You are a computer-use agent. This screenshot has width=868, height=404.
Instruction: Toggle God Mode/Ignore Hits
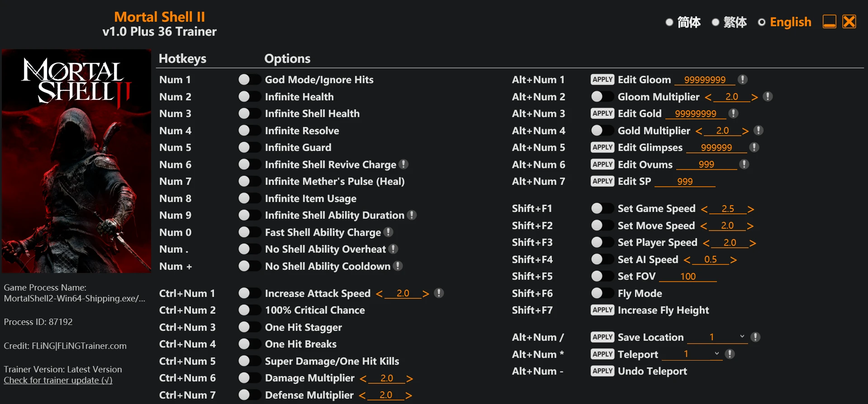point(249,80)
